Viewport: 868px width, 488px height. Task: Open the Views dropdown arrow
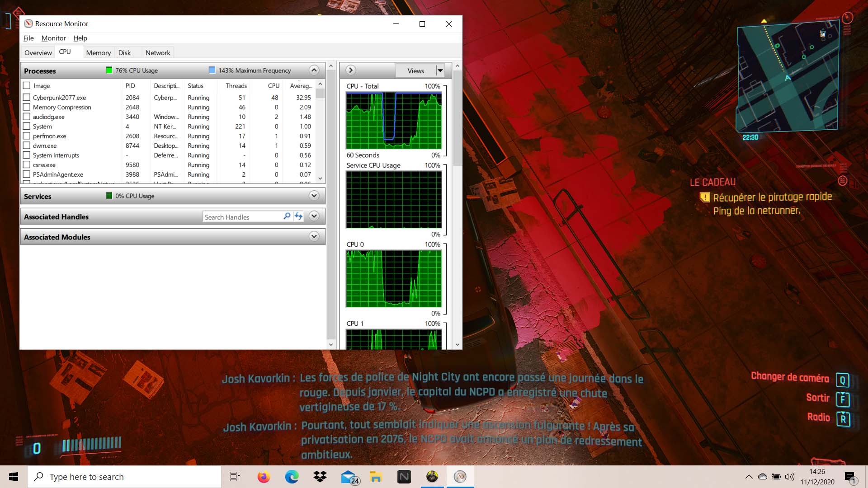pos(440,70)
